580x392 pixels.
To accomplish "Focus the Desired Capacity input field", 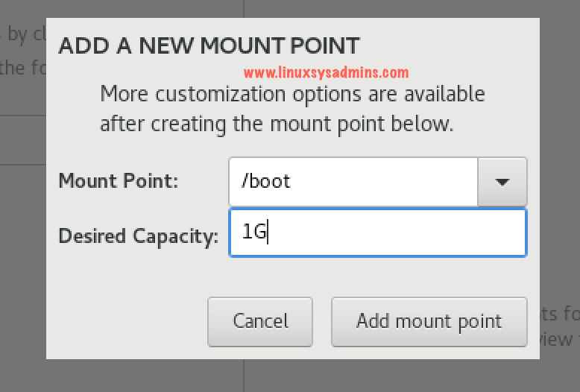I will (x=377, y=233).
